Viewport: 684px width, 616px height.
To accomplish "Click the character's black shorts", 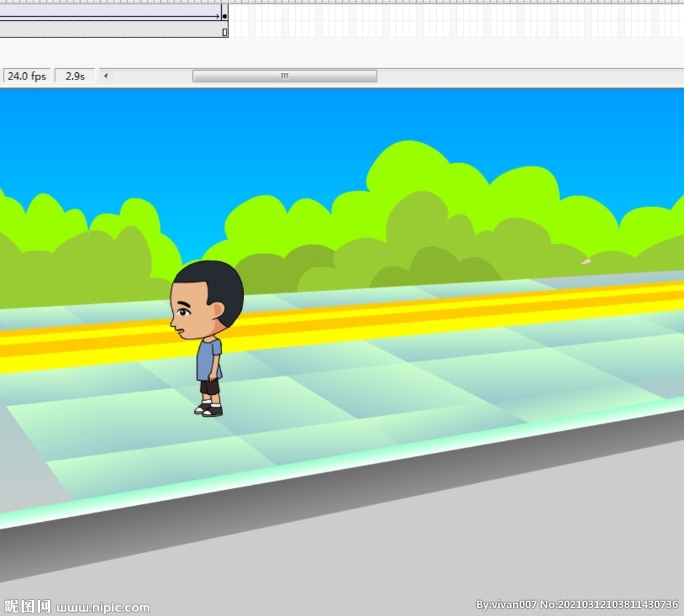I will pos(210,388).
